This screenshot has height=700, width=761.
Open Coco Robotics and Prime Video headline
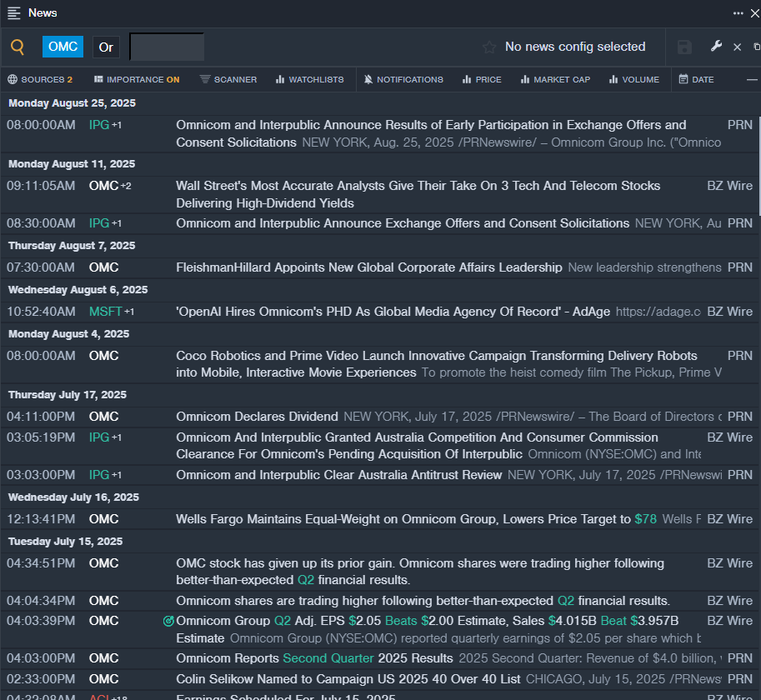(436, 364)
